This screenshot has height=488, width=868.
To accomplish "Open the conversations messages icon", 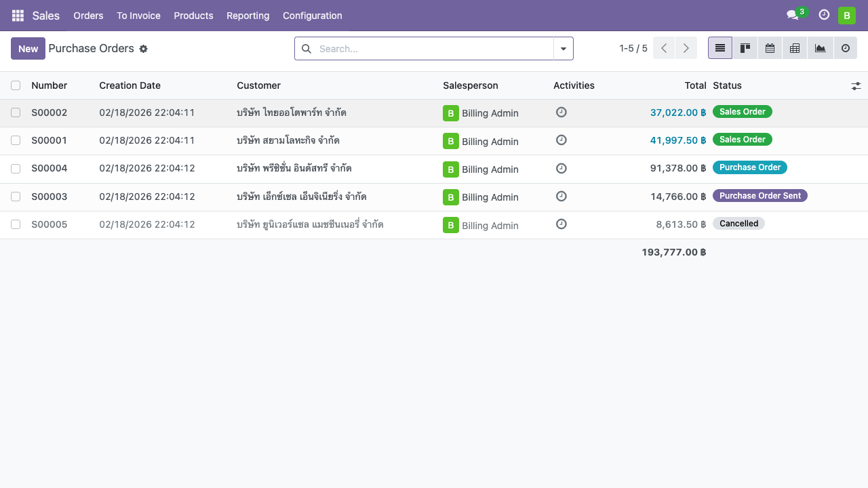I will (x=792, y=16).
